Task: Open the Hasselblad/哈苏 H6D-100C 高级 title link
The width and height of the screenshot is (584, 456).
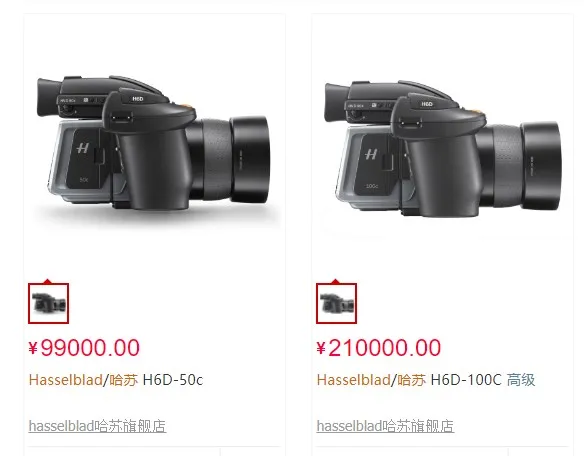Action: pos(426,380)
